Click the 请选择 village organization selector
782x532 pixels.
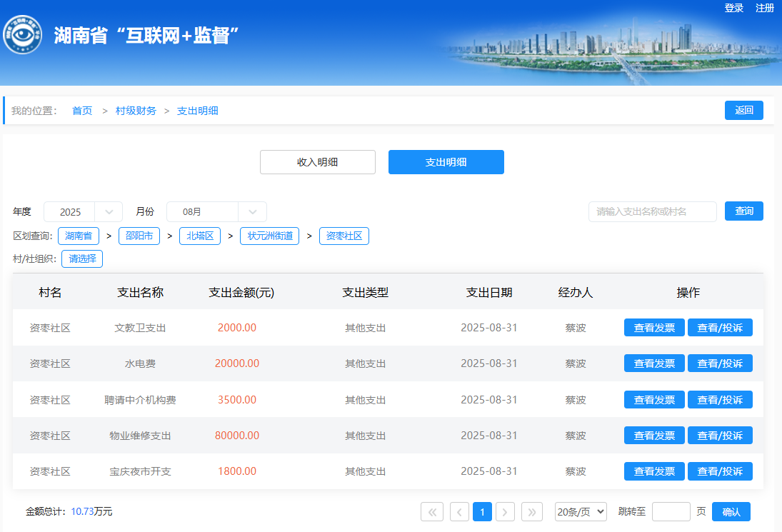click(82, 259)
